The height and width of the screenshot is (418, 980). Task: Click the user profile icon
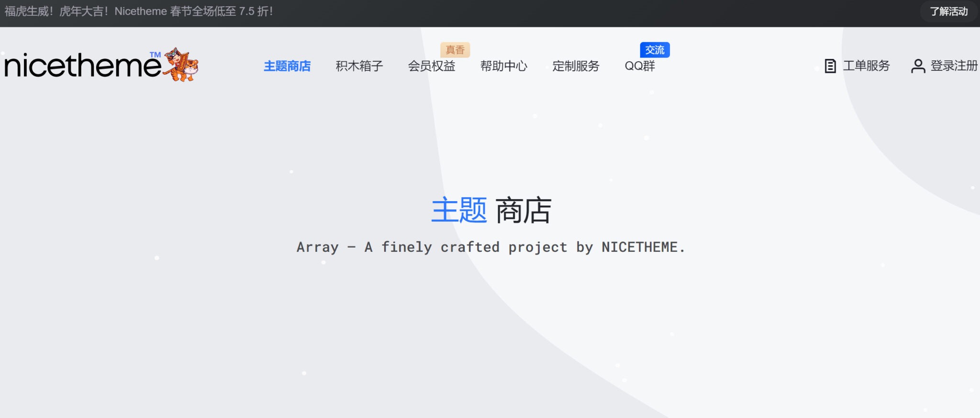(918, 66)
